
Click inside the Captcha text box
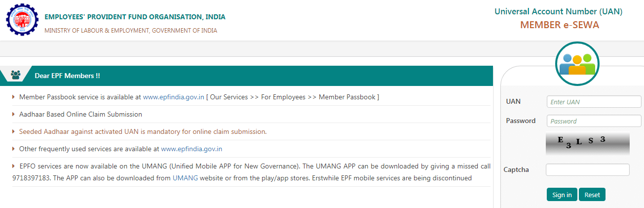[588, 170]
